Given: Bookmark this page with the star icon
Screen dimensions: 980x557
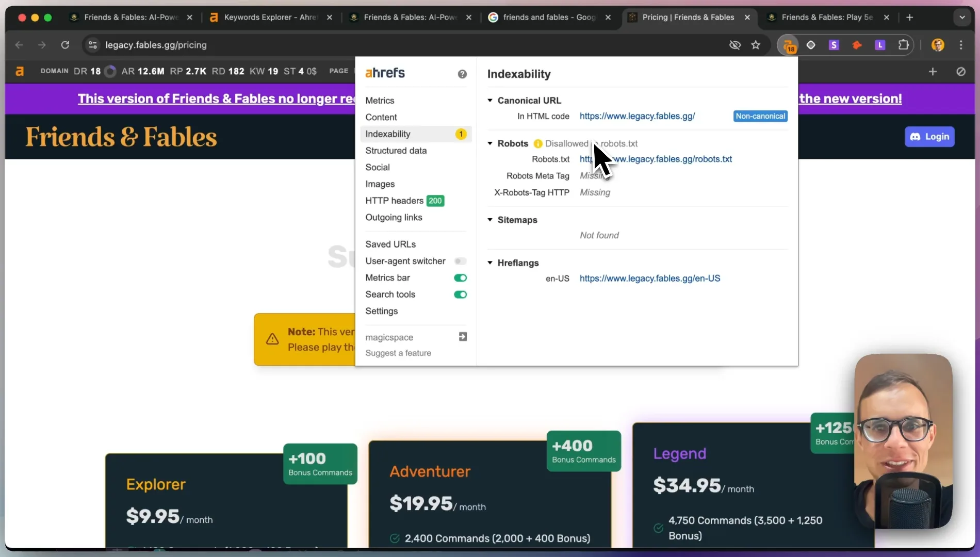Looking at the screenshot, I should coord(756,45).
